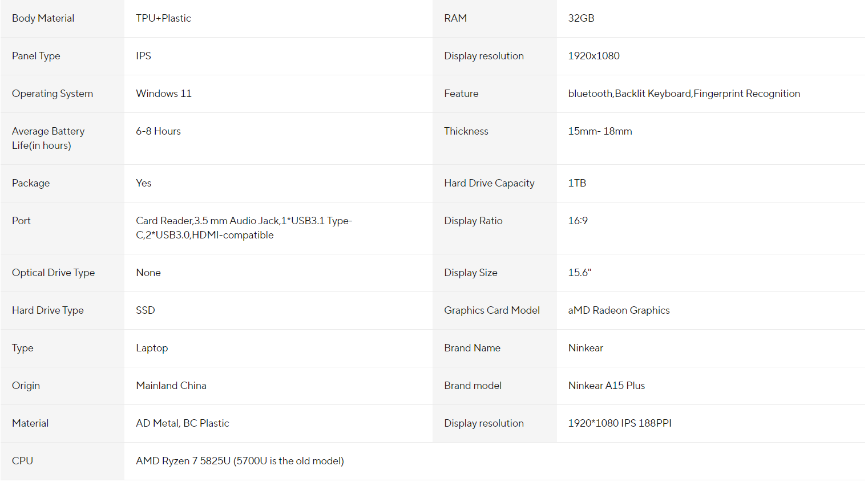The width and height of the screenshot is (868, 482).
Task: Click the Windows 11 operating system value
Action: pos(164,94)
